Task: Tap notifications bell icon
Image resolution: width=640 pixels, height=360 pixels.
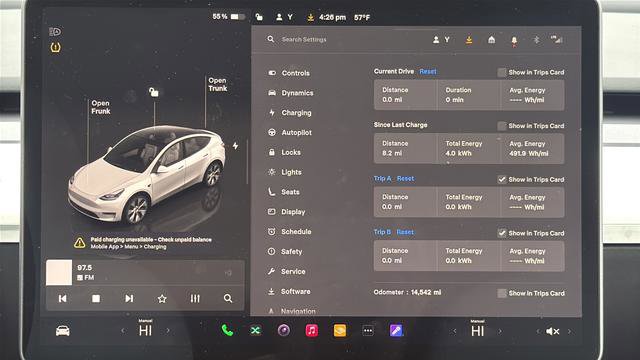Action: pyautogui.click(x=514, y=40)
